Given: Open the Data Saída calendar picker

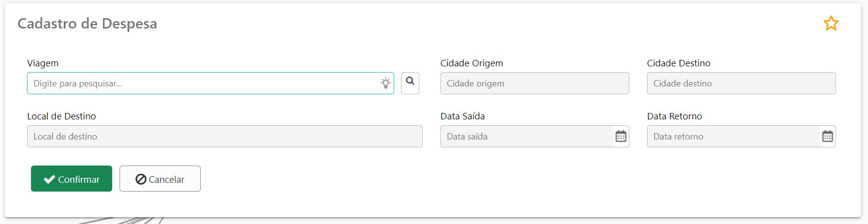Looking at the screenshot, I should tap(621, 136).
